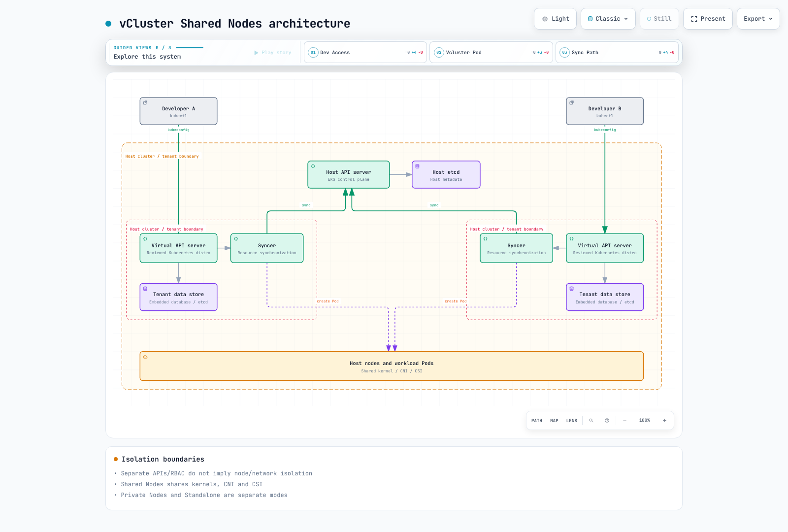
Task: Click database icon on right Tenant data store
Action: pyautogui.click(x=571, y=289)
